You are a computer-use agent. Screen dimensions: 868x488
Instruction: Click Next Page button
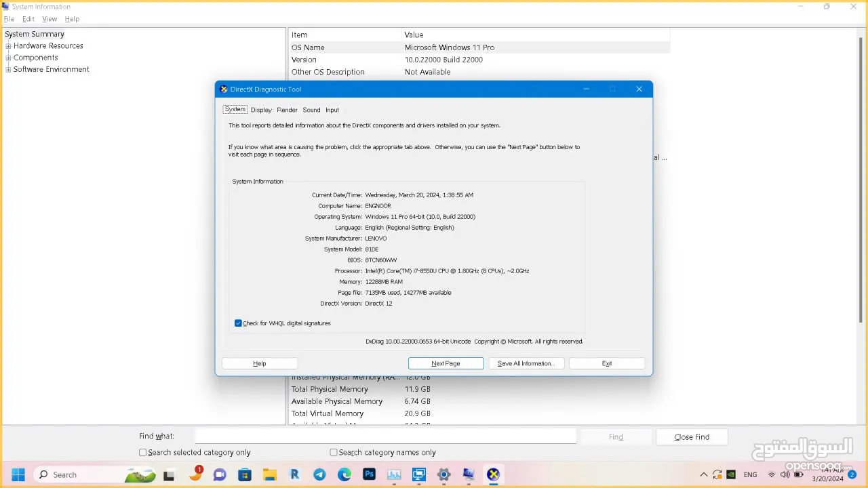click(x=446, y=363)
